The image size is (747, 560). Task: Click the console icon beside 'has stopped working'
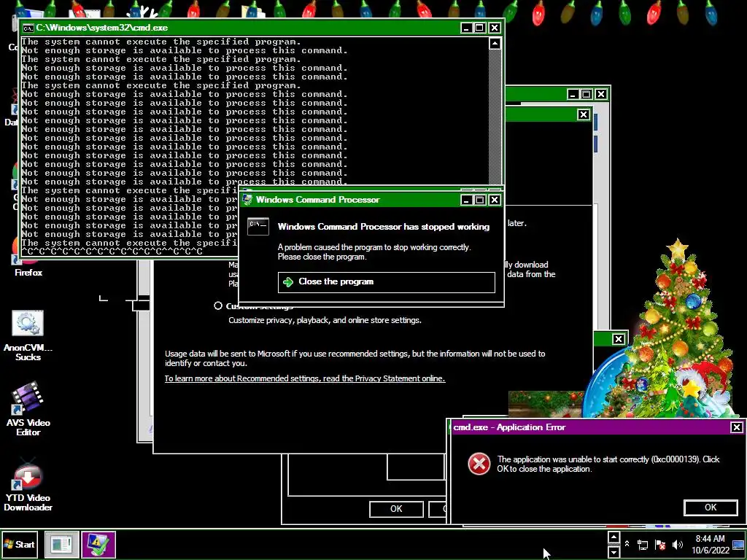[258, 227]
